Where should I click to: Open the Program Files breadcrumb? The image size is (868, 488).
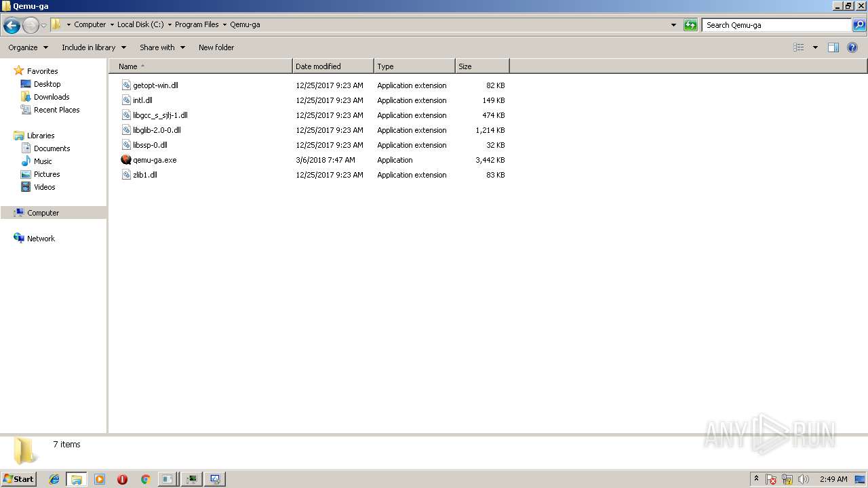tap(197, 24)
